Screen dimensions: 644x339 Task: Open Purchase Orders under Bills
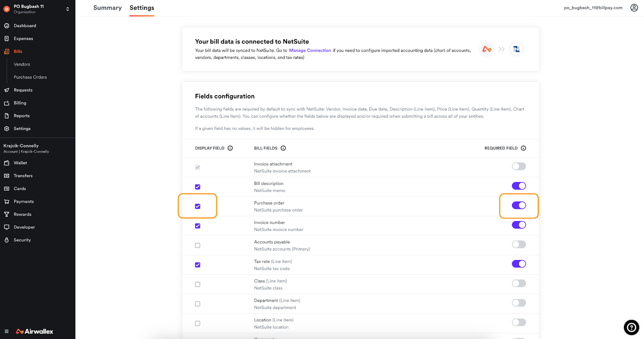coord(30,77)
